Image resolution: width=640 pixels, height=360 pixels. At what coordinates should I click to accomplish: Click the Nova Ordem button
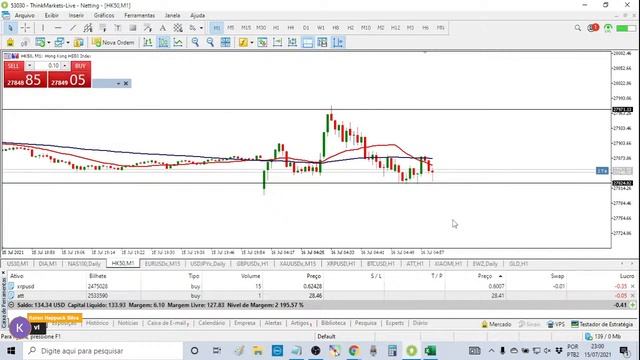[x=113, y=42]
